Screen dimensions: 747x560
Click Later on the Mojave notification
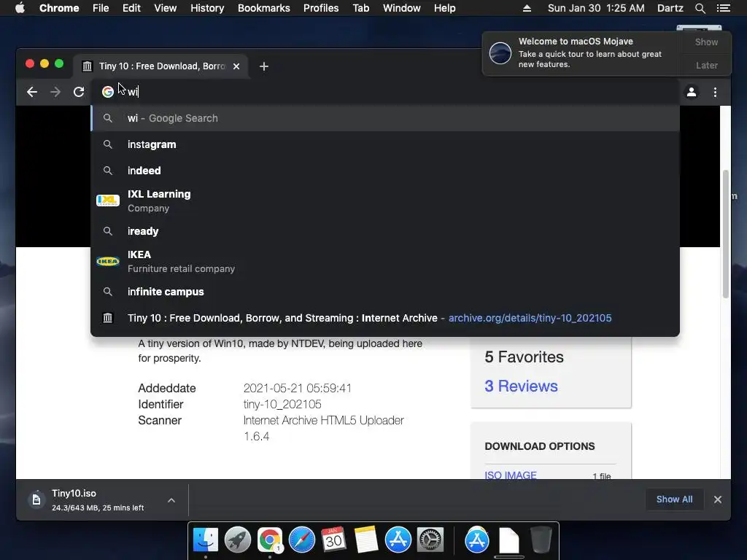click(706, 65)
